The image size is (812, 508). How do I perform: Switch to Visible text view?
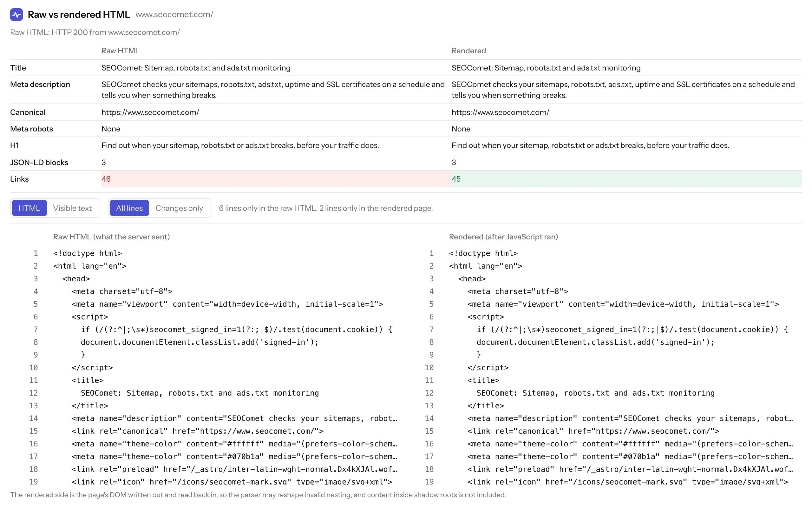pyautogui.click(x=72, y=208)
